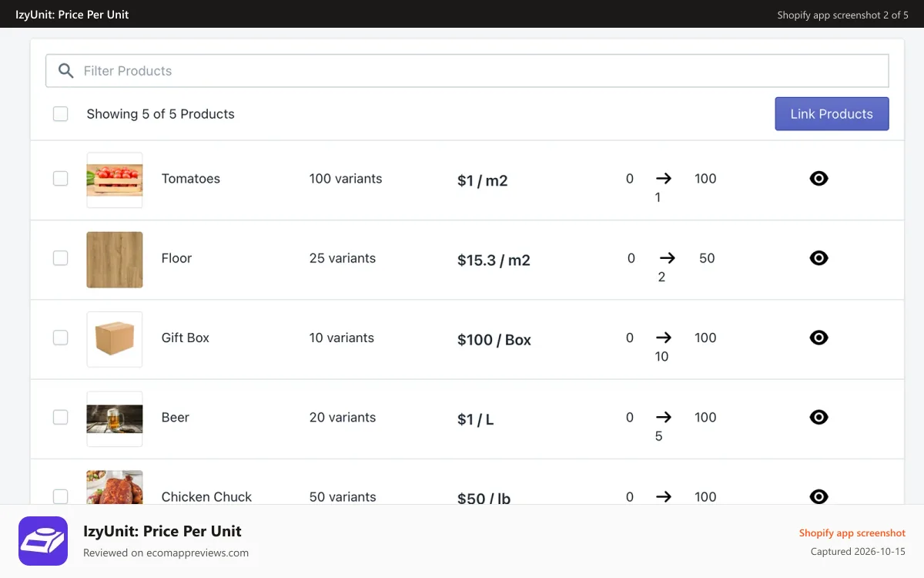Viewport: 924px width, 578px height.
Task: Check the select-all products checkbox
Action: pyautogui.click(x=60, y=114)
